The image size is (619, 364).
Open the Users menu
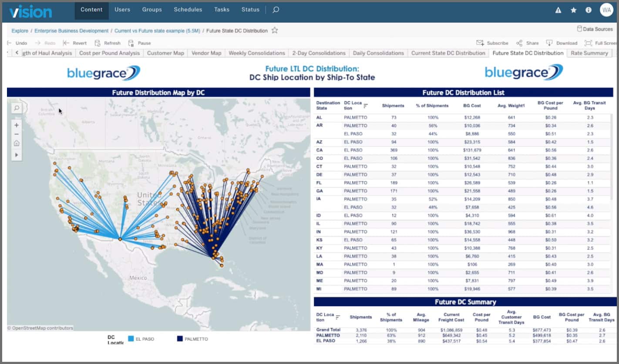[x=122, y=10]
